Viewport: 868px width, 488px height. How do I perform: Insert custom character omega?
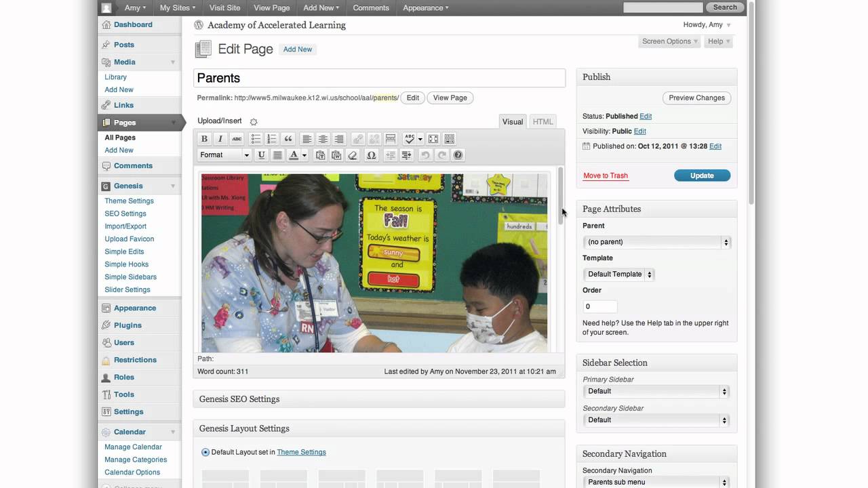(371, 155)
